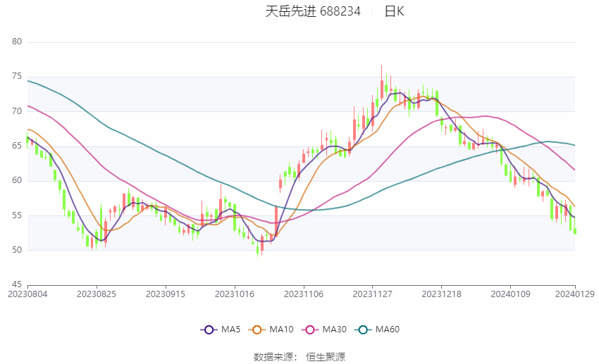599x364 pixels.
Task: Click the chart title 天岳先进 688234
Action: pos(313,11)
